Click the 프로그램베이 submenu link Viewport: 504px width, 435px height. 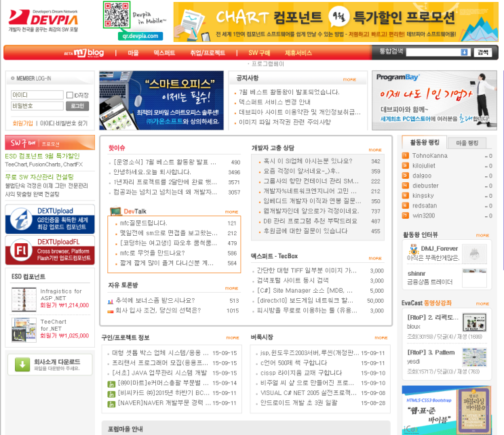tap(268, 64)
